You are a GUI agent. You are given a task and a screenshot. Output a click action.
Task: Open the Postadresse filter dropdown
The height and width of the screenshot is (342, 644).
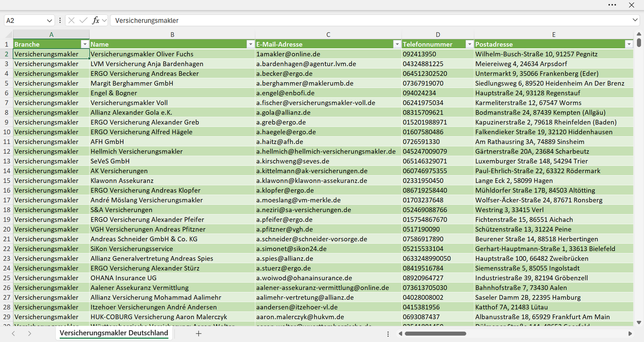tap(629, 44)
